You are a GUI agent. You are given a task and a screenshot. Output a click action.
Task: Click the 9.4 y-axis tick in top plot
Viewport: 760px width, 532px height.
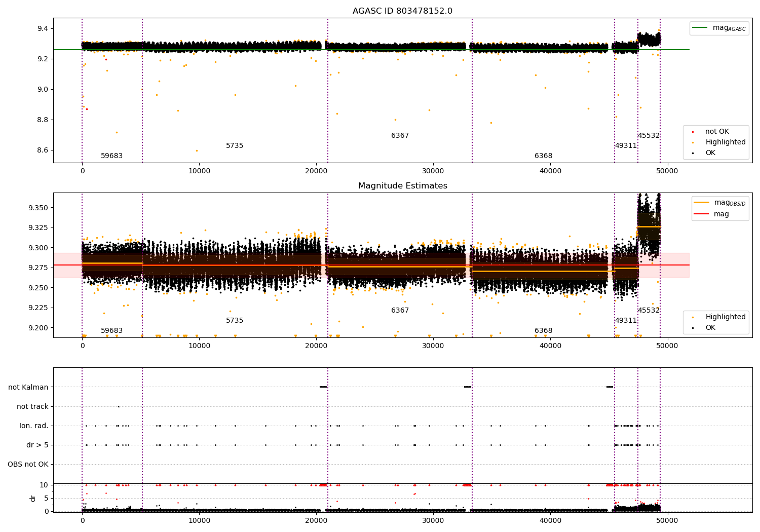click(x=43, y=29)
